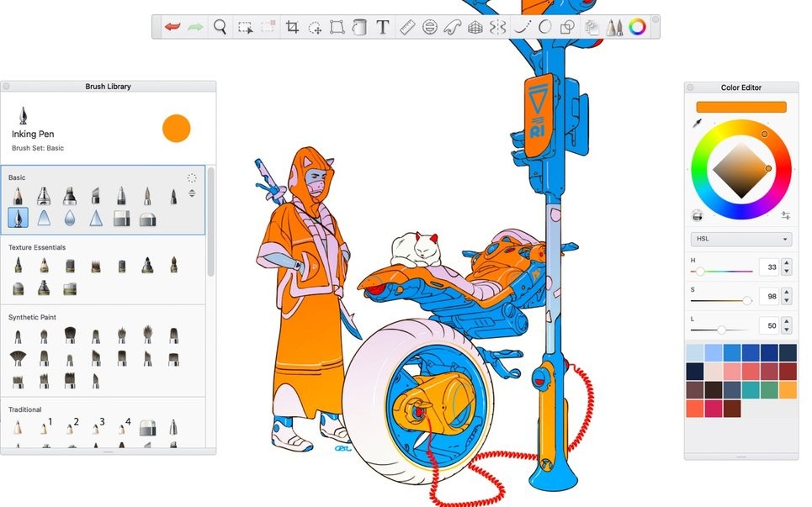812x507 pixels.
Task: Open the Synthetic Paint brush set
Action: click(x=31, y=317)
